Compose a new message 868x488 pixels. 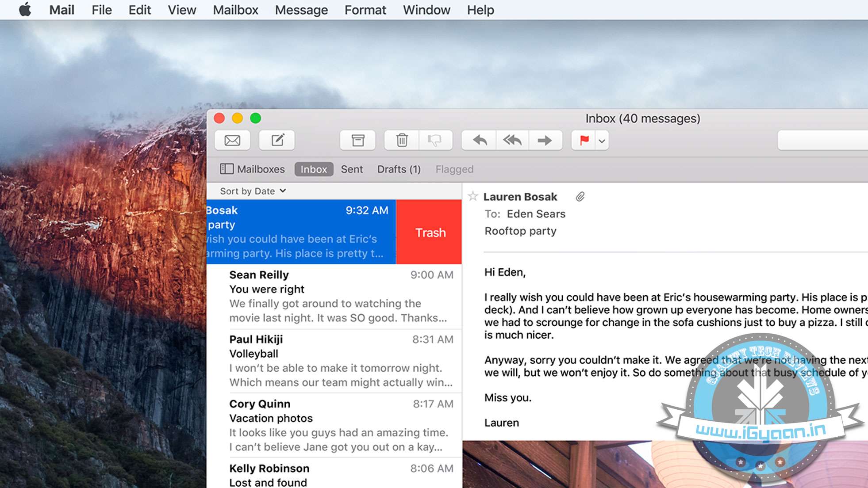277,141
